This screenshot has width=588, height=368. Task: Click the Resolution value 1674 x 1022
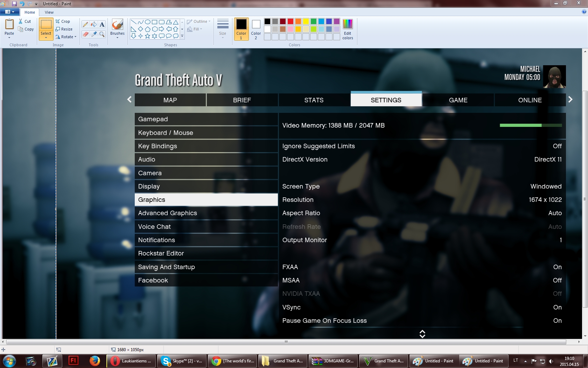coord(545,200)
